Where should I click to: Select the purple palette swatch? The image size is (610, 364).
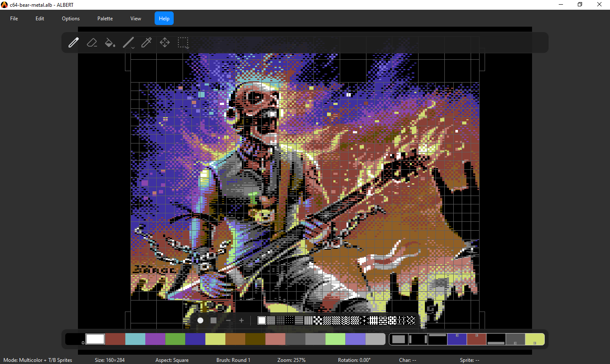155,339
